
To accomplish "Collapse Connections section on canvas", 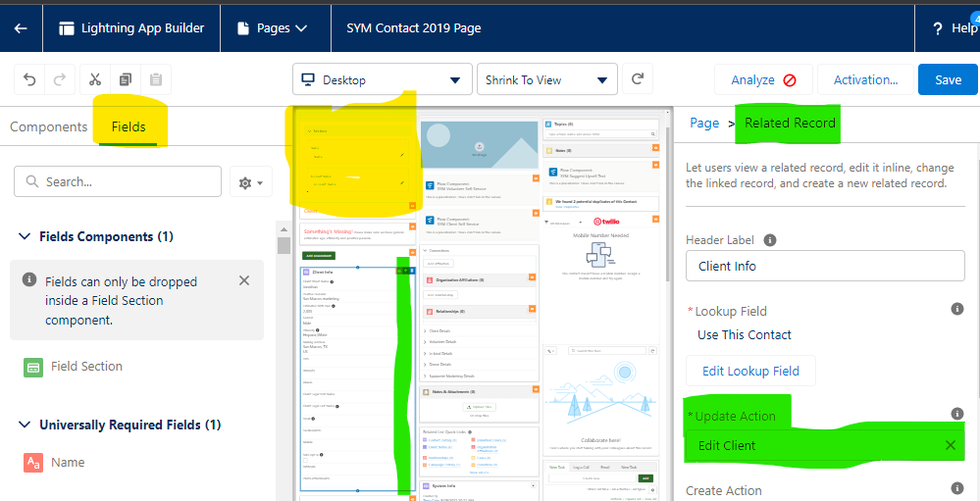I will coord(426,251).
